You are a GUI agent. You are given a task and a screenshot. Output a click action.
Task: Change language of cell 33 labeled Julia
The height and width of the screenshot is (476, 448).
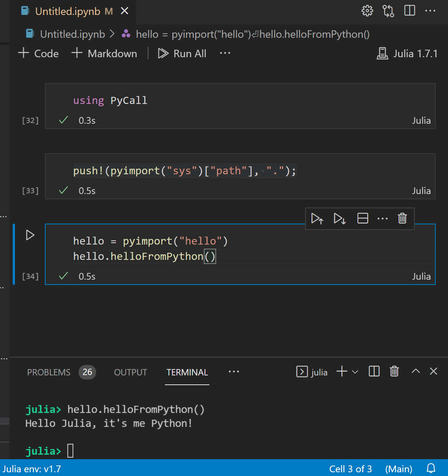tap(421, 191)
